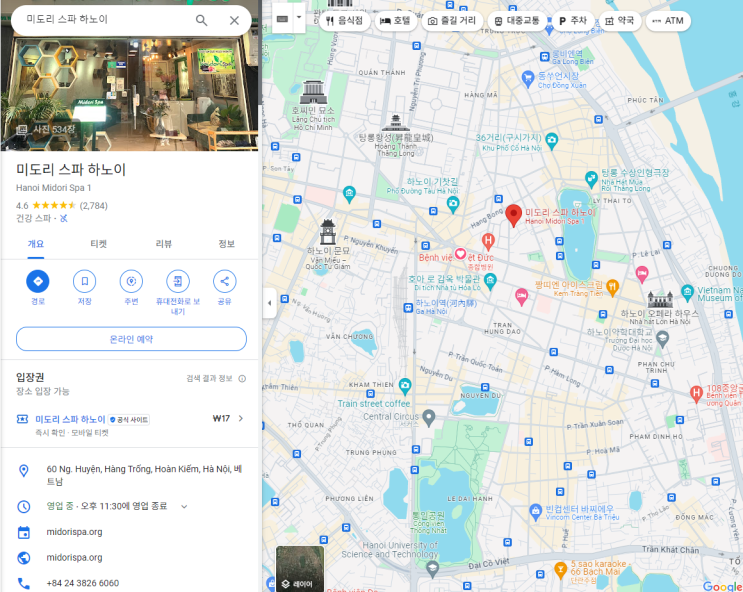Switch to the 정보 tab
The image size is (743, 592).
[x=227, y=244]
